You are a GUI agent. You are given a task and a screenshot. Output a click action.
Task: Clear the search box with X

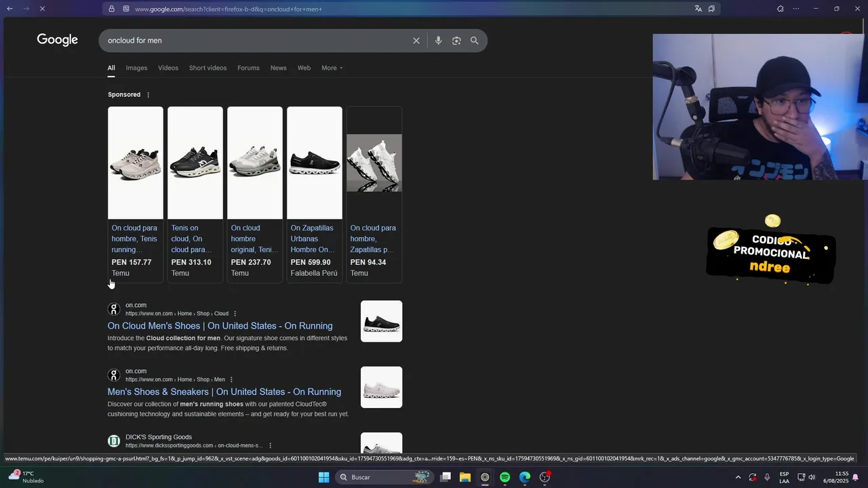(416, 41)
